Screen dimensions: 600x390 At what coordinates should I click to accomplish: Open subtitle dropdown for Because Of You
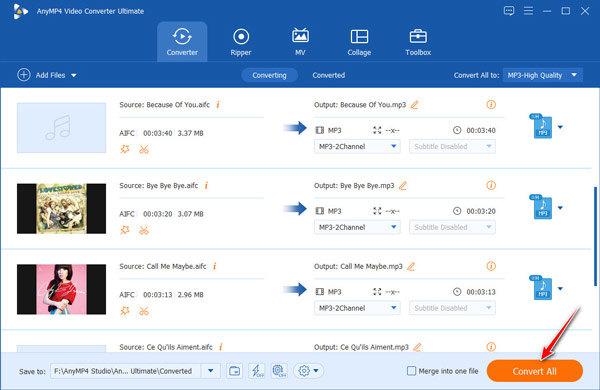click(452, 146)
